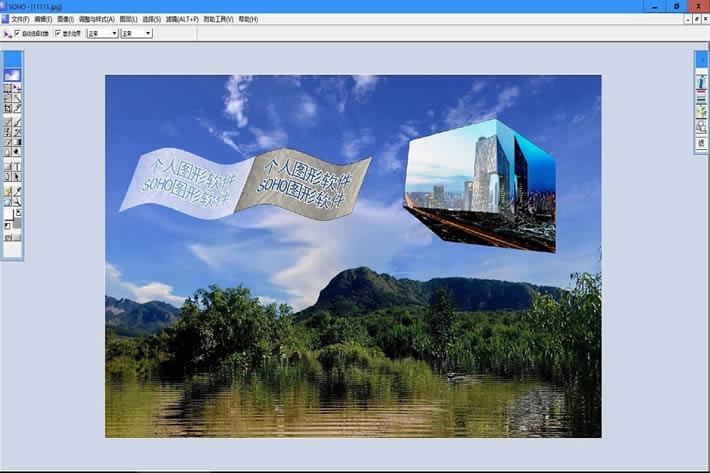Click the plant icon in right panel
Viewport: 710px width, 473px height.
coord(701,112)
